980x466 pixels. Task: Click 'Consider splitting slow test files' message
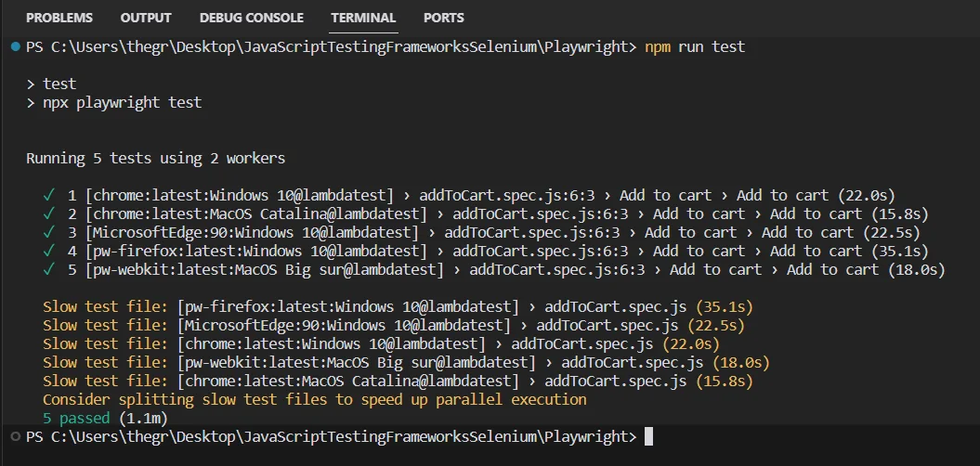coord(314,400)
